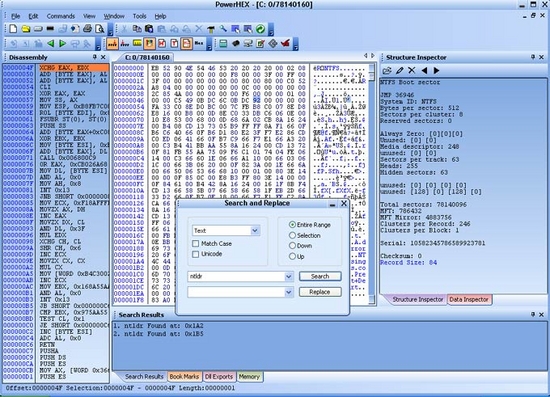Open print preview magnifier page icon
550x397 pixels.
pyautogui.click(x=100, y=29)
